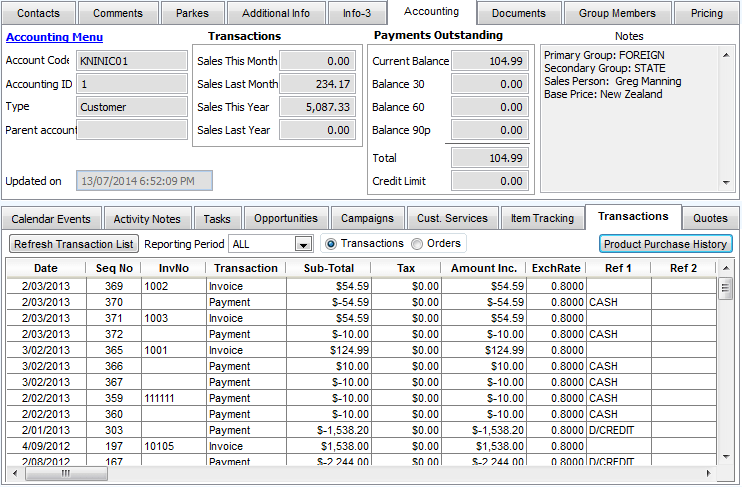The width and height of the screenshot is (742, 487).
Task: Click the Tax column header
Action: tap(406, 268)
